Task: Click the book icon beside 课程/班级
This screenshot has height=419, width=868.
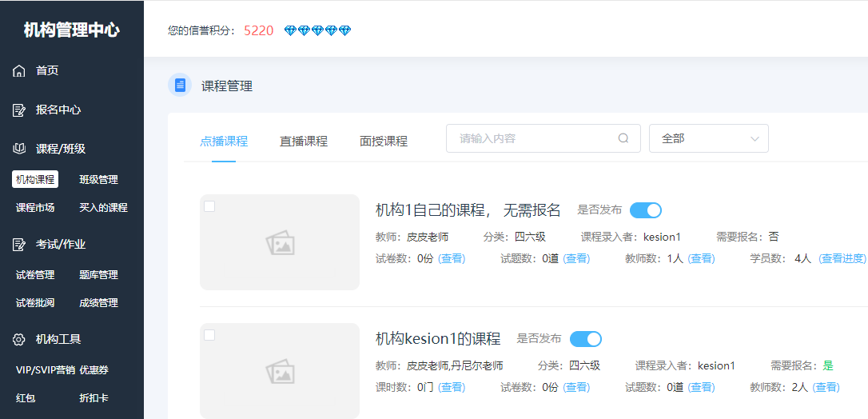Action: pyautogui.click(x=19, y=149)
